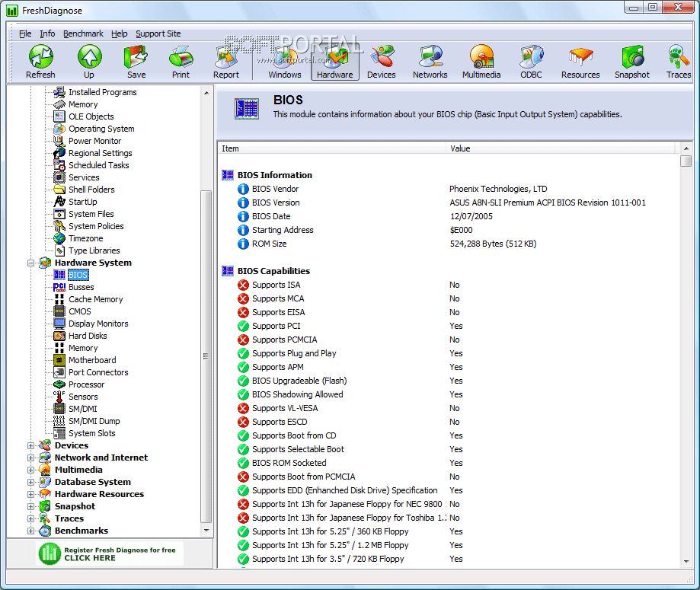This screenshot has width=700, height=590.
Task: Expand the Benchmarks tree node
Action: [x=30, y=531]
